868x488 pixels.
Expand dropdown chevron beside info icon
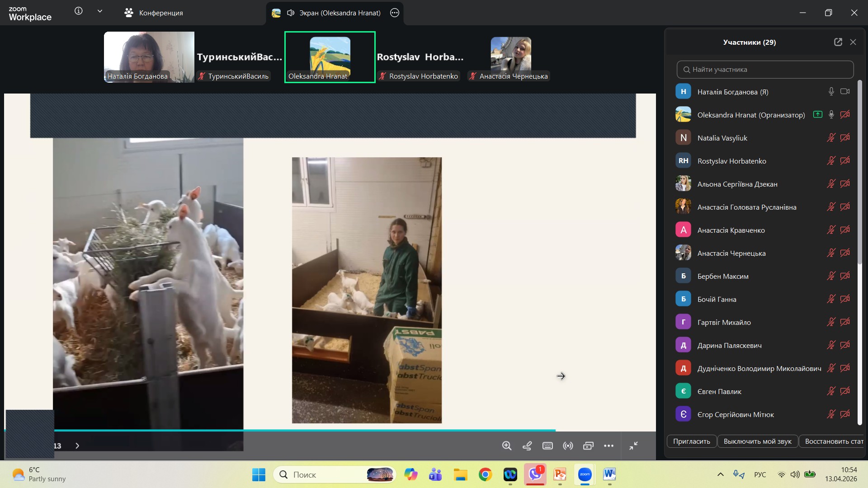(x=100, y=11)
